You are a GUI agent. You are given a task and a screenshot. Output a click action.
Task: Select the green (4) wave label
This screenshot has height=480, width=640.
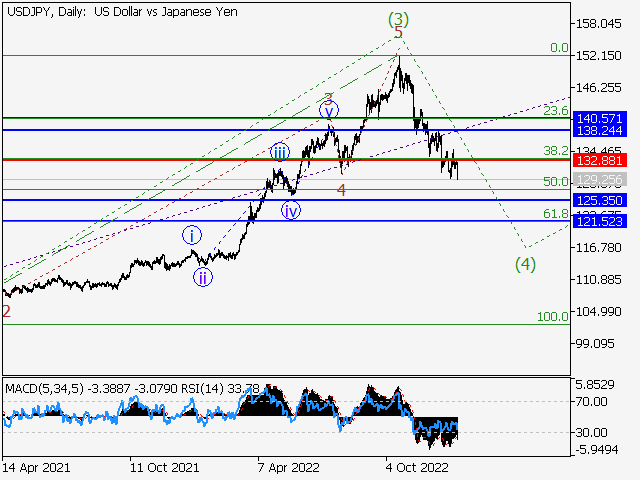(x=525, y=264)
